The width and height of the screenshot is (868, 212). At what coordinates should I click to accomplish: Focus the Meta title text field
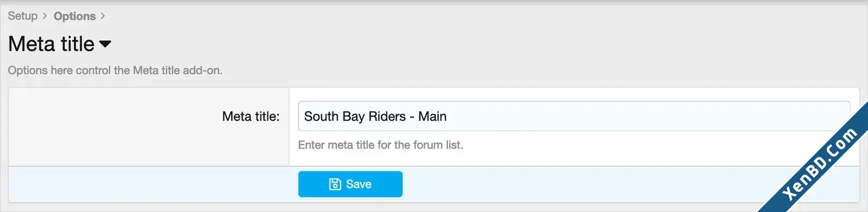[574, 116]
